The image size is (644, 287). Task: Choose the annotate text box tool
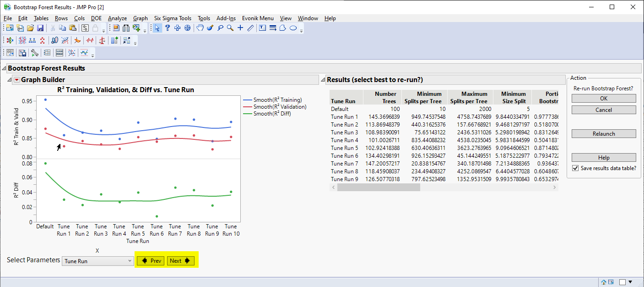[263, 28]
